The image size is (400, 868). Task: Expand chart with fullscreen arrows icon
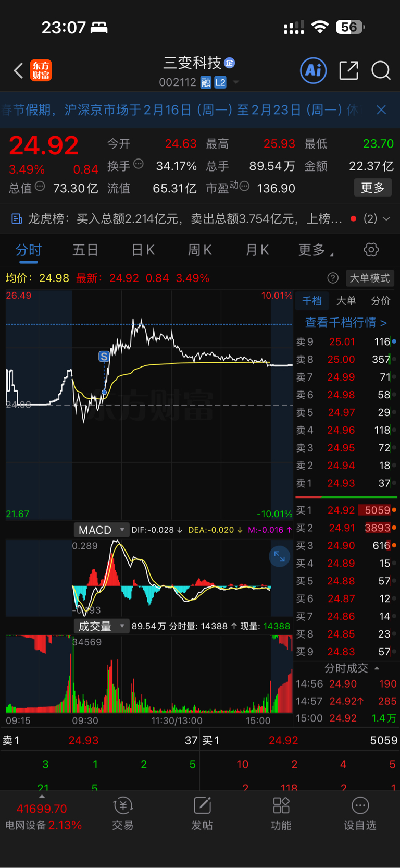pos(279,556)
